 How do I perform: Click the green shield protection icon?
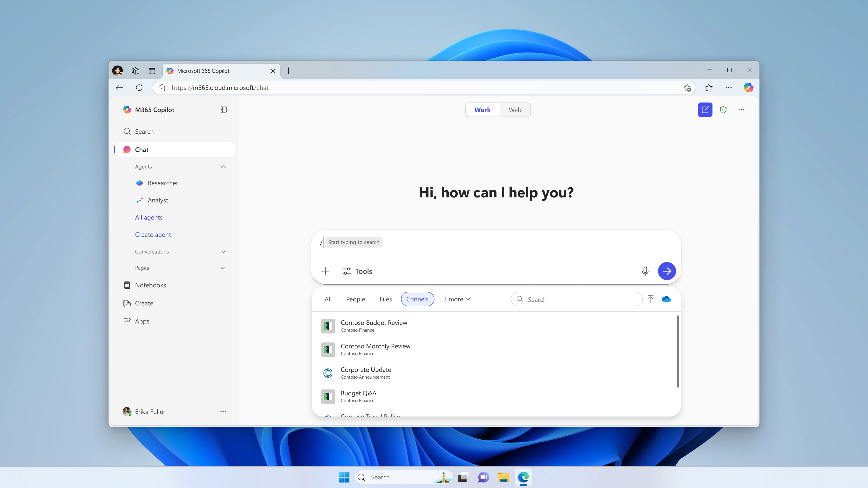tap(723, 110)
